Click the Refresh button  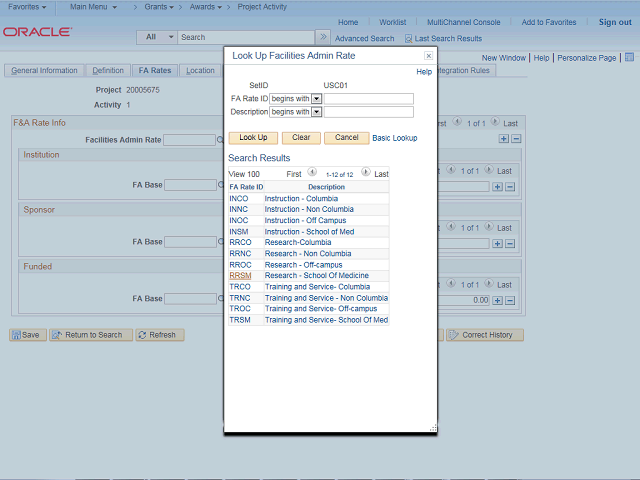(160, 335)
